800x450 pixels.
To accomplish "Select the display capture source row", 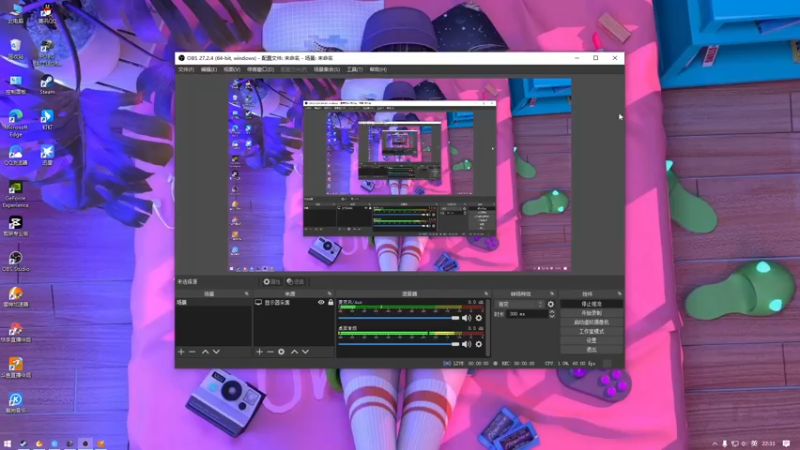I will (294, 303).
